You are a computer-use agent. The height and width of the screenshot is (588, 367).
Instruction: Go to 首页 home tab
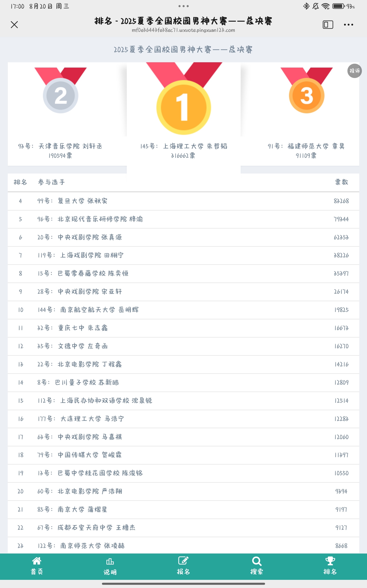coord(37,566)
